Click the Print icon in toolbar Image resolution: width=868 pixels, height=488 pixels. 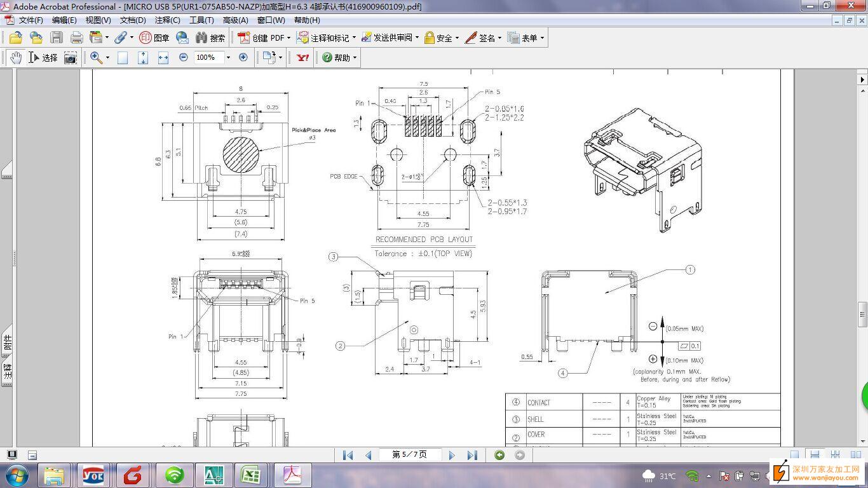pyautogui.click(x=76, y=38)
